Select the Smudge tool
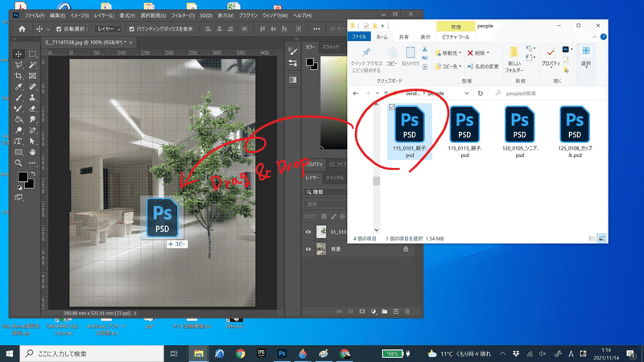 (32, 119)
